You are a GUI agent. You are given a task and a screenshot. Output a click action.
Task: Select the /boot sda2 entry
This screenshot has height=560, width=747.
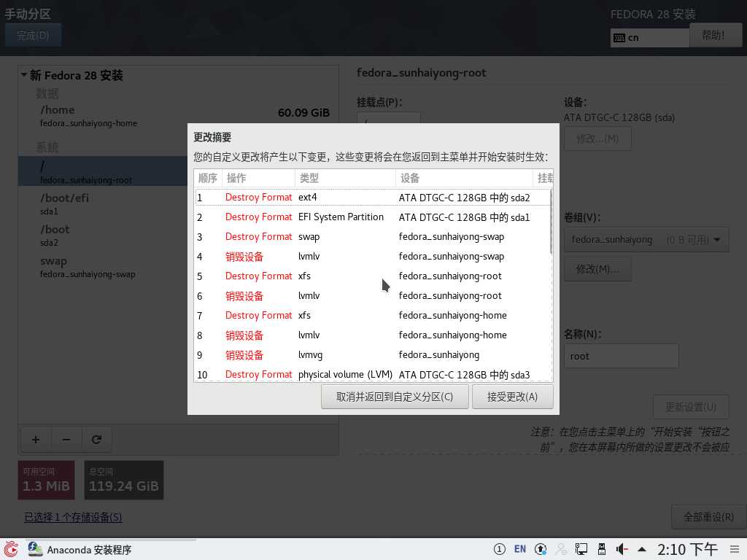click(x=102, y=236)
